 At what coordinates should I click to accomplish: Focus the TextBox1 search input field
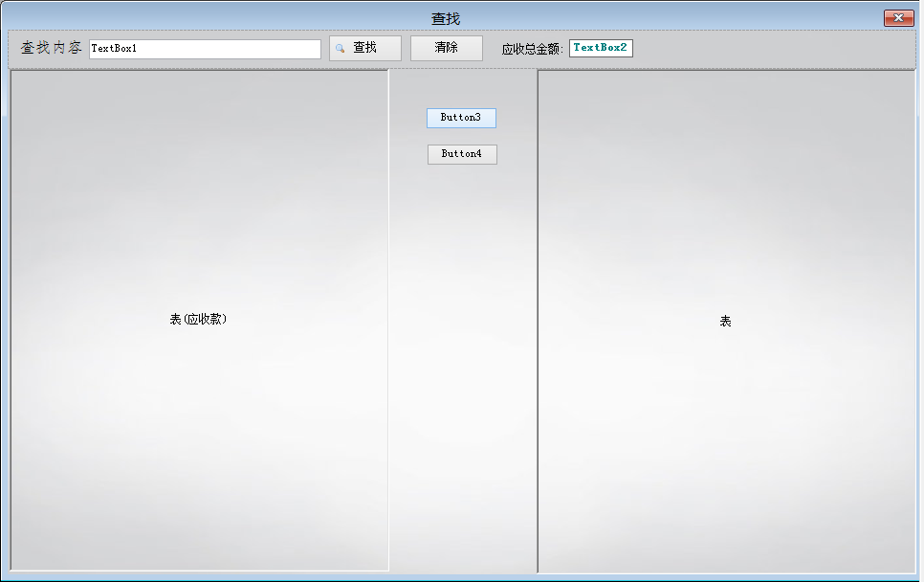click(x=205, y=49)
